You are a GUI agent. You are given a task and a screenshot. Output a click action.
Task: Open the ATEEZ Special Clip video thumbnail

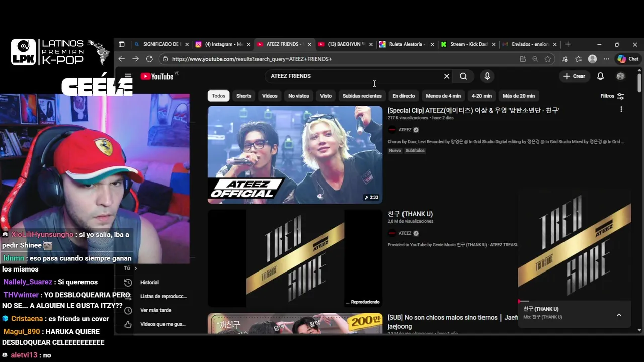click(295, 154)
